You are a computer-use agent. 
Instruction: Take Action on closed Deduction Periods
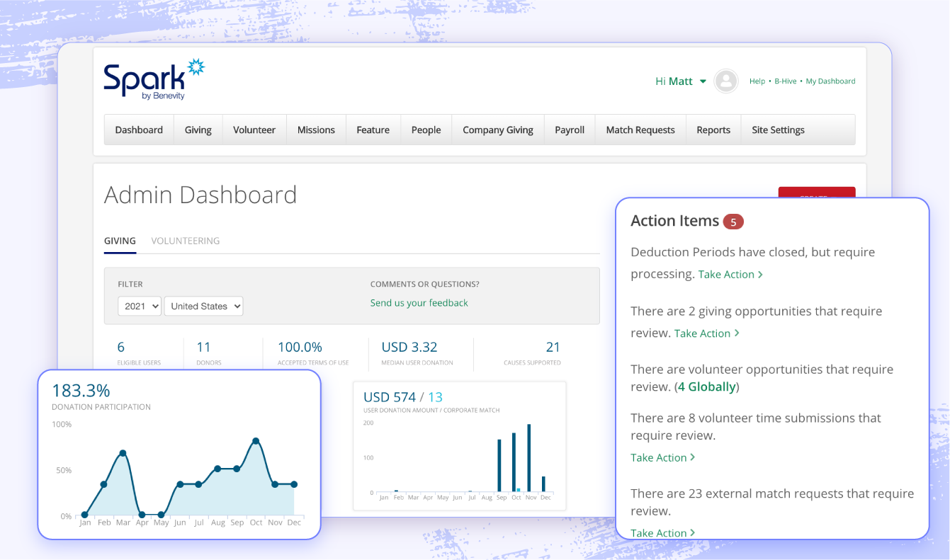point(730,275)
